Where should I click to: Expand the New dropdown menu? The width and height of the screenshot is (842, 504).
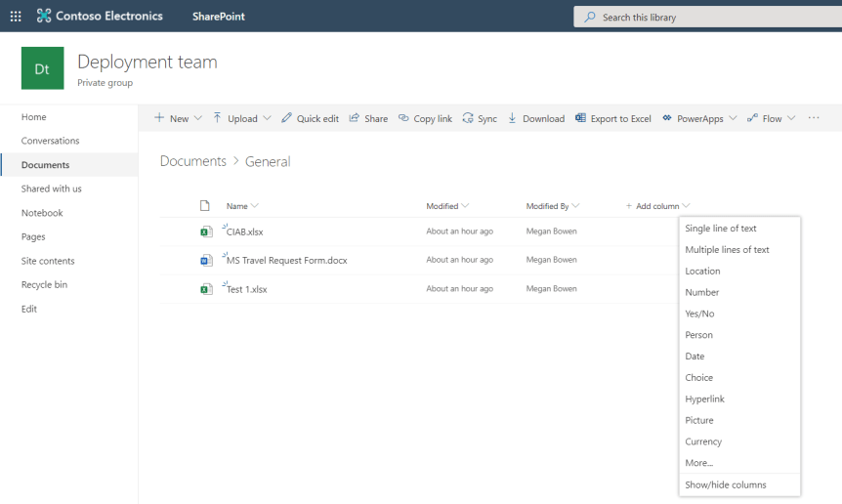[179, 118]
